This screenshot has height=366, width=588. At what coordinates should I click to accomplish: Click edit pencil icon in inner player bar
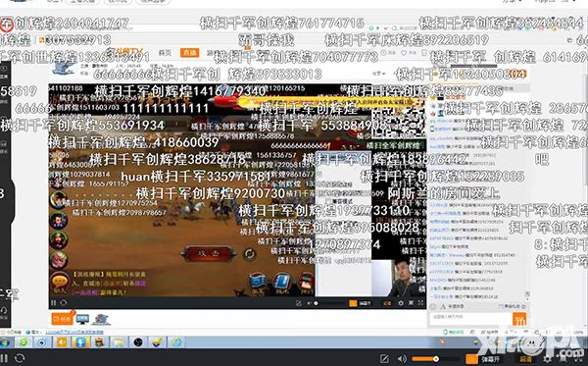click(x=299, y=303)
